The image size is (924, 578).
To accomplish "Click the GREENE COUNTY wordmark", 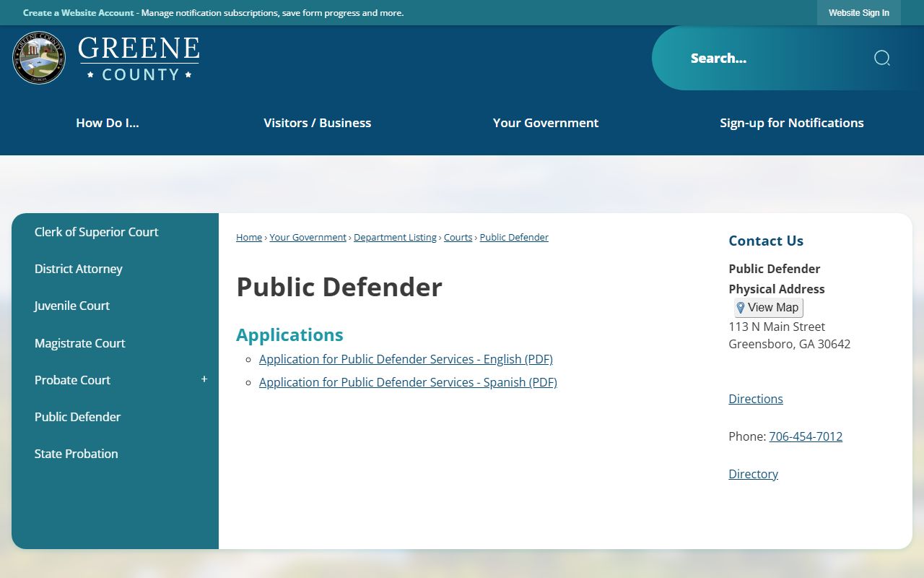I will pos(139,59).
